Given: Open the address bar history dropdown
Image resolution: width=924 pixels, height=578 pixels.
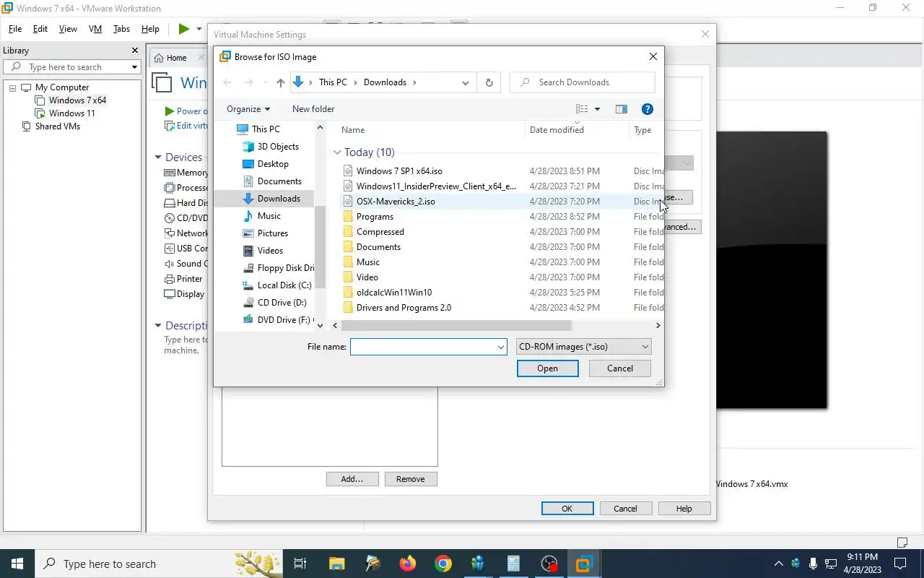Looking at the screenshot, I should pyautogui.click(x=466, y=82).
